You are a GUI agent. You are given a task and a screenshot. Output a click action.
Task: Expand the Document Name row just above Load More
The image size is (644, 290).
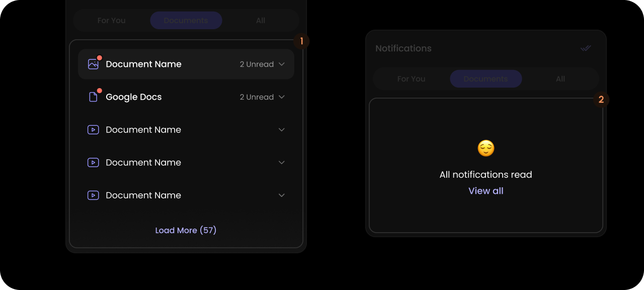282,195
